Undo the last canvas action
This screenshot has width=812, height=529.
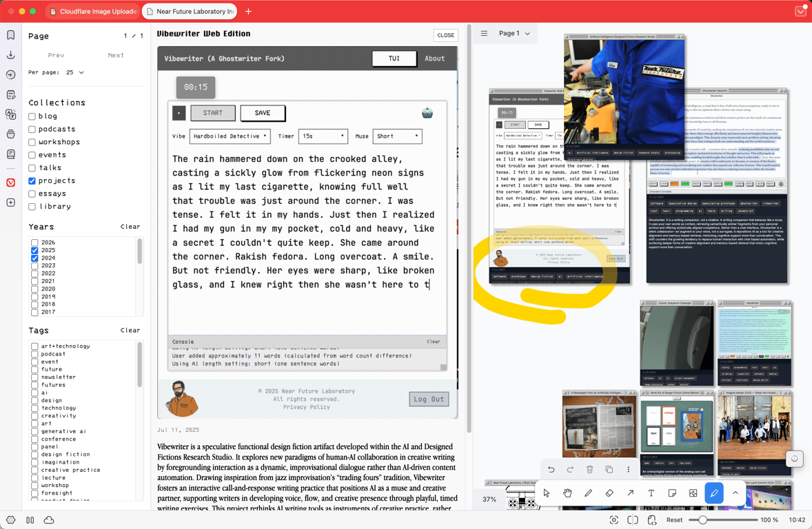click(x=551, y=470)
